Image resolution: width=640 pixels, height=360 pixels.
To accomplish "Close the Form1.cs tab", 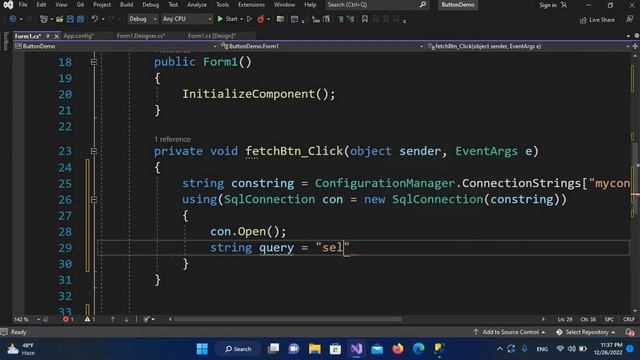I will [56, 36].
